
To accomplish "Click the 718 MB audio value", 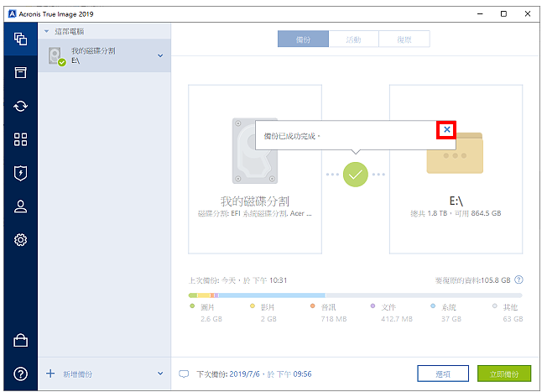I will pos(334,319).
